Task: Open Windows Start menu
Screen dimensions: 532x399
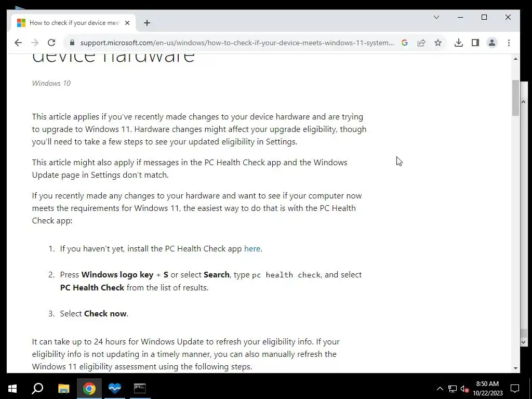Action: (12, 389)
